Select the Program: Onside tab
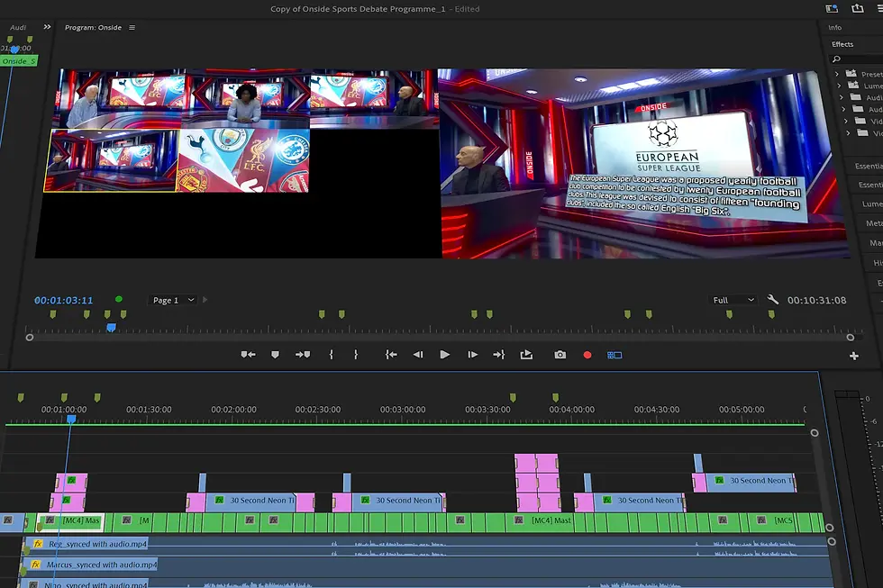The width and height of the screenshot is (883, 588). pyautogui.click(x=93, y=27)
